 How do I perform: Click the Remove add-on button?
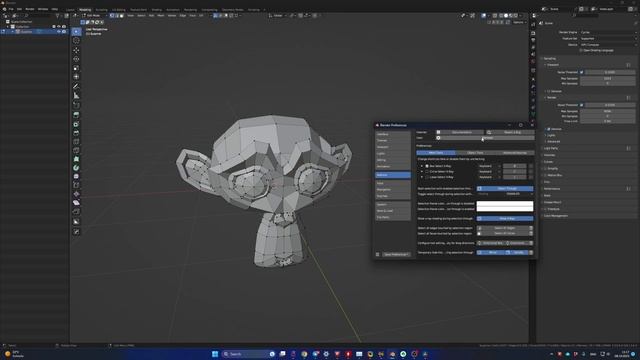pyautogui.click(x=486, y=138)
